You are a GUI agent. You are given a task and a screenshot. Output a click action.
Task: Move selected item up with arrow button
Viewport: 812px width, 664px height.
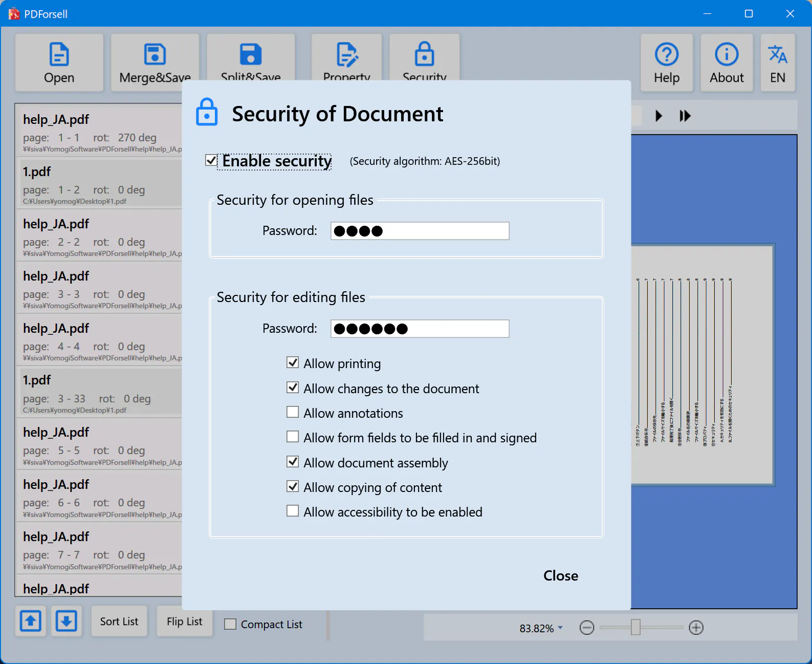click(31, 621)
